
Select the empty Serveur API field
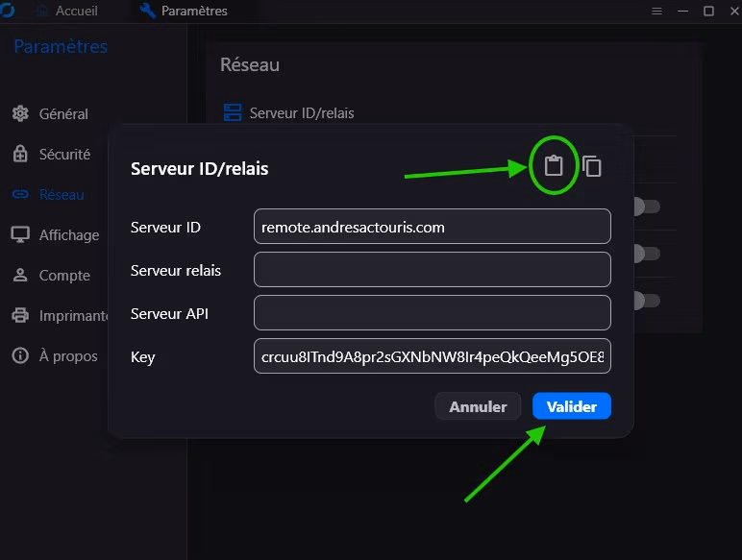[x=433, y=313]
